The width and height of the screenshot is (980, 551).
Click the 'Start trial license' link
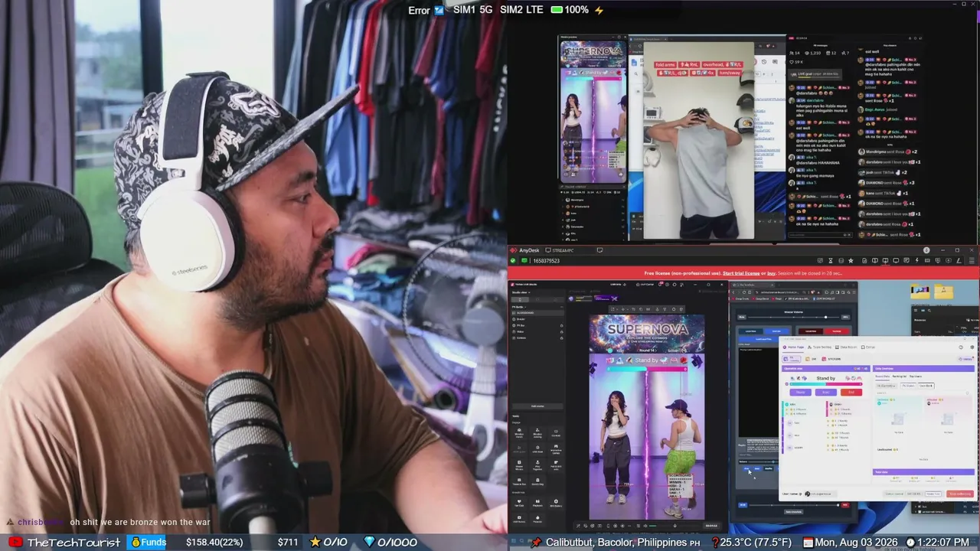click(x=741, y=273)
